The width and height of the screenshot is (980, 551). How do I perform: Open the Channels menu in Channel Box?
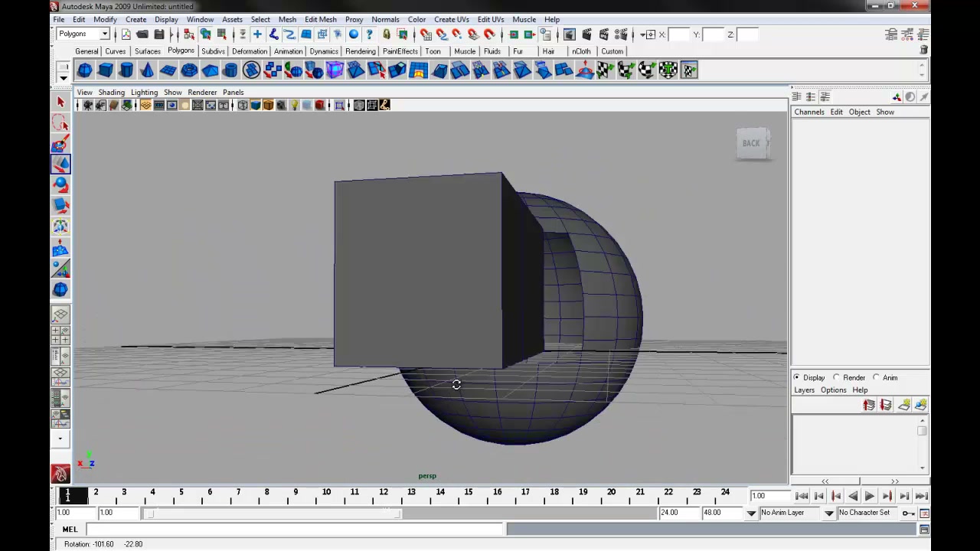[809, 112]
